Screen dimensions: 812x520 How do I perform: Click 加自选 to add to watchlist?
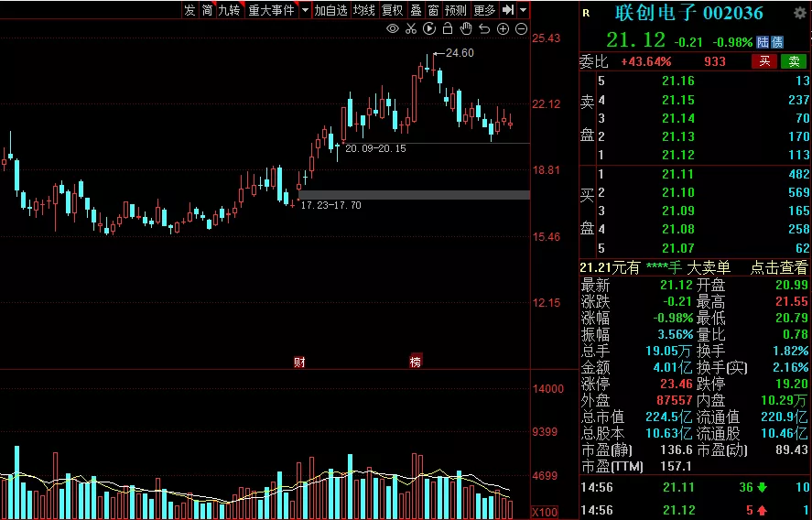point(330,10)
